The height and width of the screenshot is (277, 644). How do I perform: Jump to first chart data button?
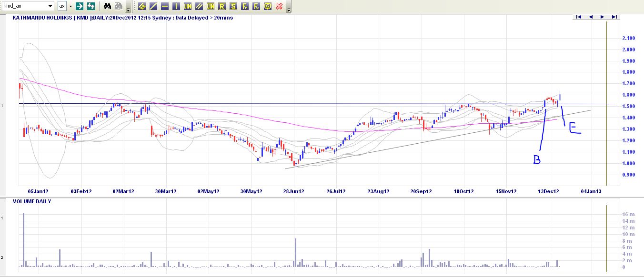(x=578, y=17)
